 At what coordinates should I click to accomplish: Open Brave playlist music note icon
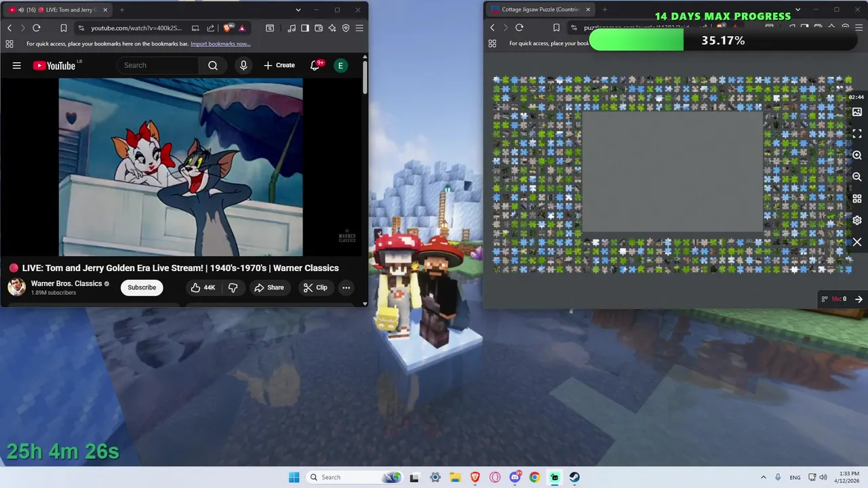pos(292,28)
